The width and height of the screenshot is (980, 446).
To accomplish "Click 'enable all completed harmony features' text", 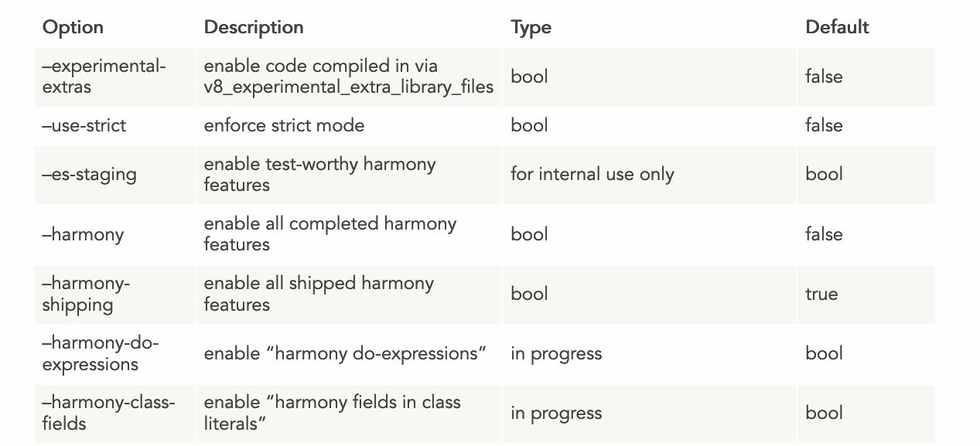I will [330, 234].
